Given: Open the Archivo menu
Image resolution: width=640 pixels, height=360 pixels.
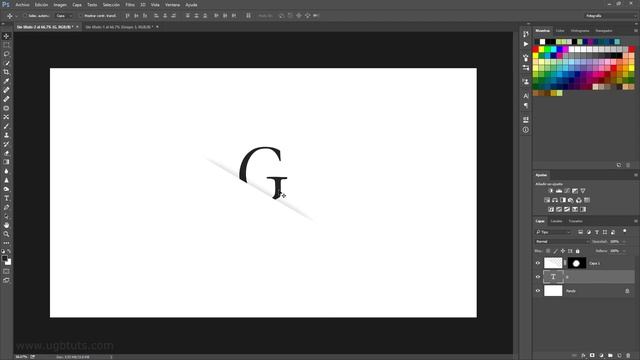Looking at the screenshot, I should (x=22, y=5).
